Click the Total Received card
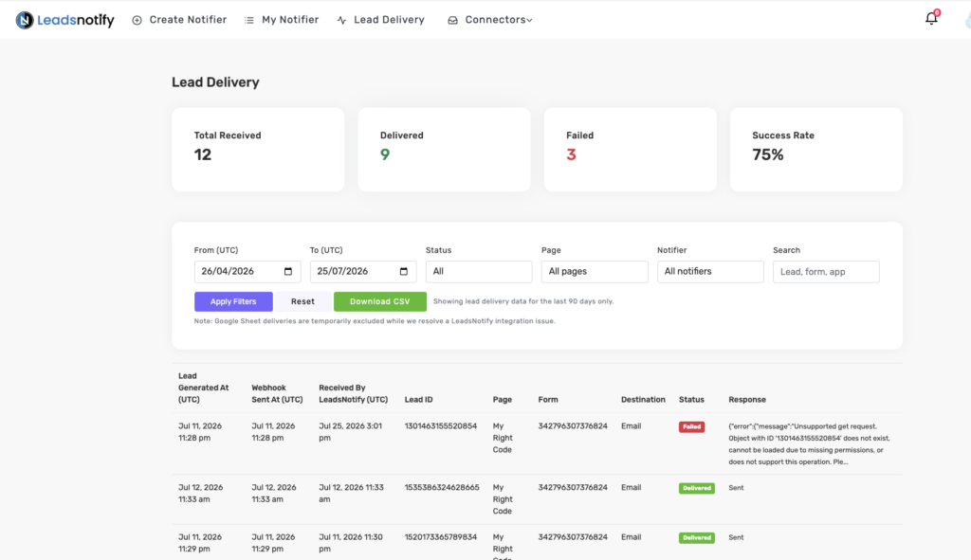 point(258,149)
